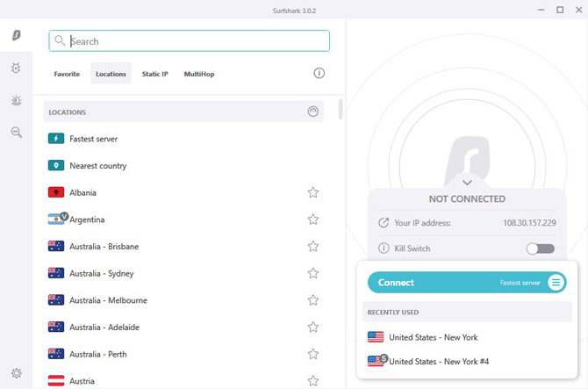Switch to the MultiHop tab
588x389 pixels.
click(199, 74)
